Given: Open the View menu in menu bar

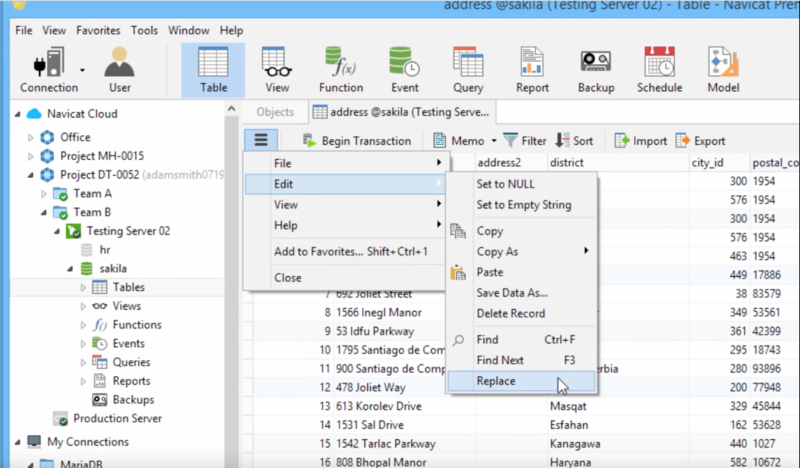Looking at the screenshot, I should 54,31.
